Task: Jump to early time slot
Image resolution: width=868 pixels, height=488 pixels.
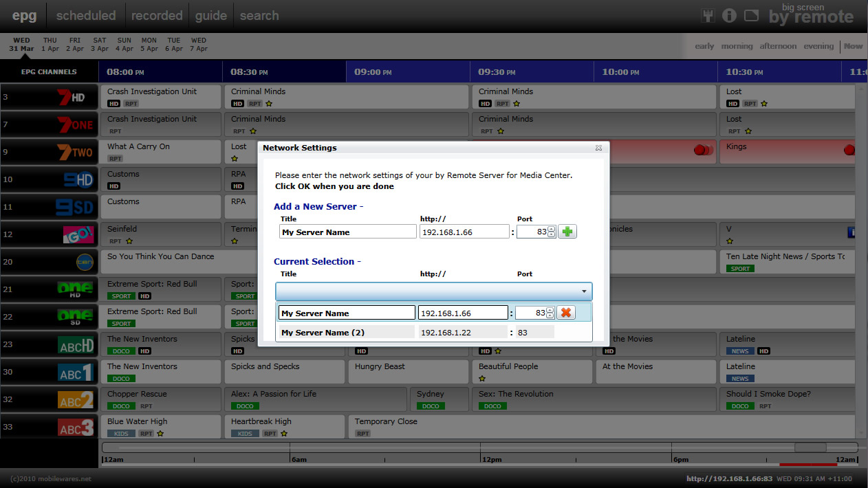Action: point(704,46)
